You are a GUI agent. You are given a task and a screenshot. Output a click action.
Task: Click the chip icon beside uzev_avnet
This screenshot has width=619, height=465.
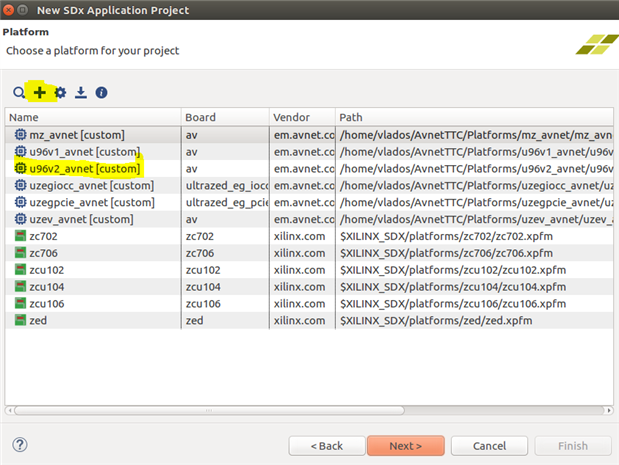21,219
